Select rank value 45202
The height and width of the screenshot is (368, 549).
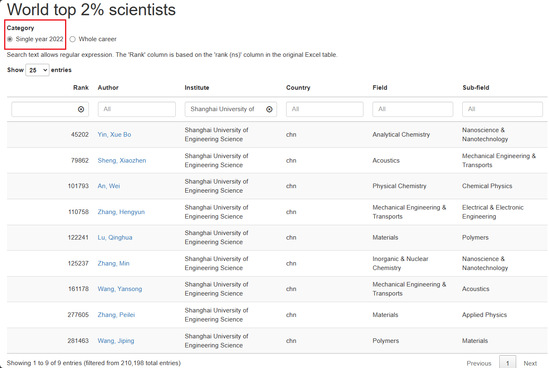pyautogui.click(x=80, y=134)
